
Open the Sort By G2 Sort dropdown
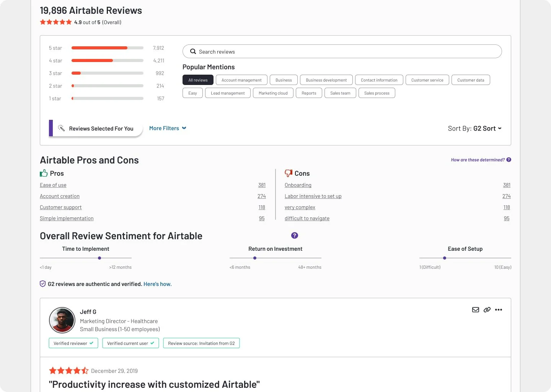click(x=475, y=128)
